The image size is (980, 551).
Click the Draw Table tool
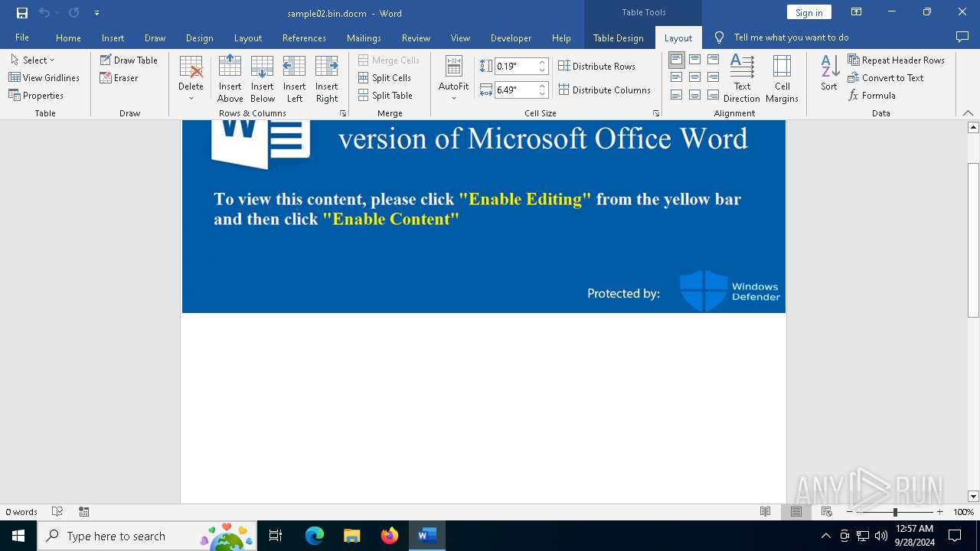coord(129,60)
